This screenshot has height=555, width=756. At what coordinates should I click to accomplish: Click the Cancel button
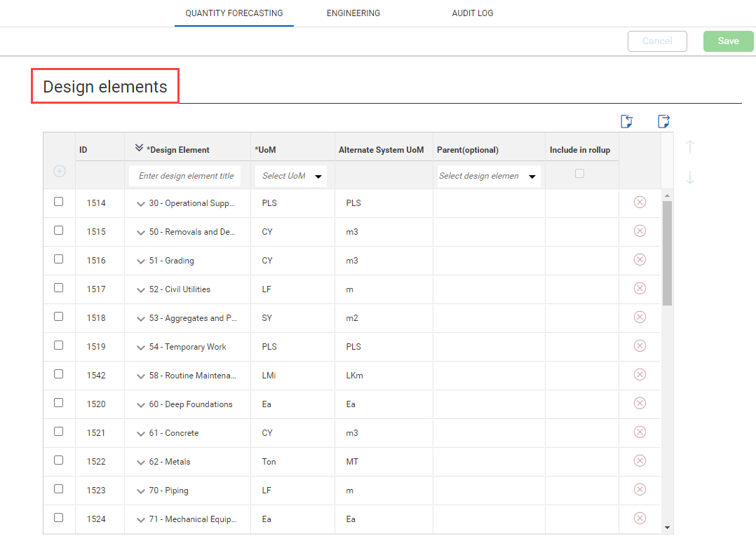(x=657, y=41)
